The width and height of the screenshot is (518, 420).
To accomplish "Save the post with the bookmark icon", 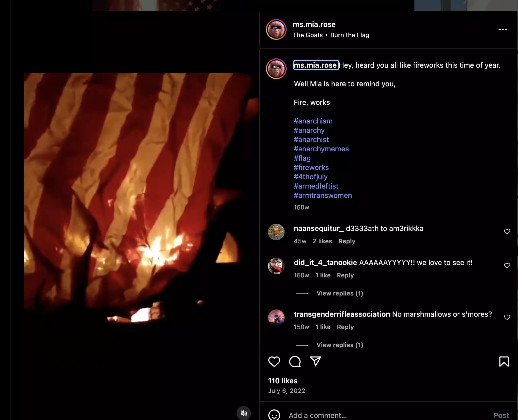I will 504,361.
